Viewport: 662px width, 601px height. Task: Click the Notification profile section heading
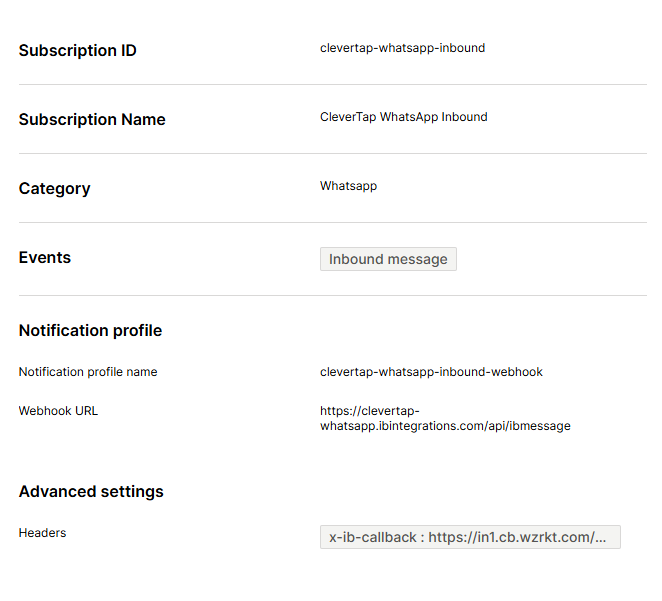tap(90, 331)
